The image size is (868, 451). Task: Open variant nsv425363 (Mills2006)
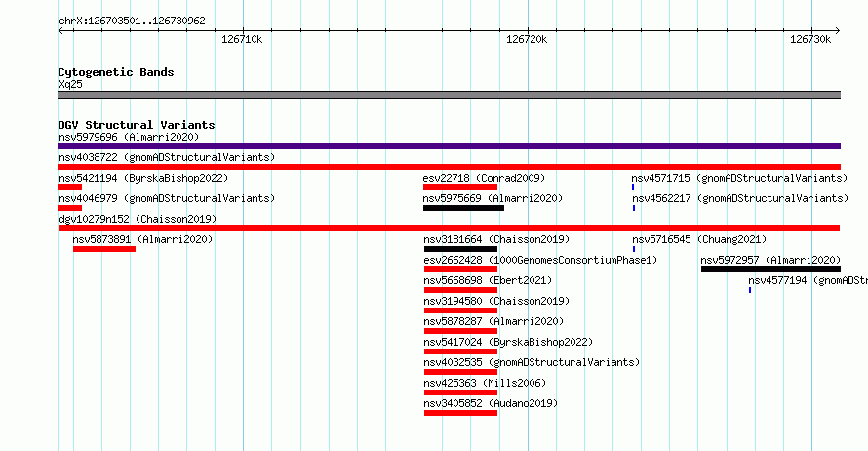pyautogui.click(x=485, y=383)
